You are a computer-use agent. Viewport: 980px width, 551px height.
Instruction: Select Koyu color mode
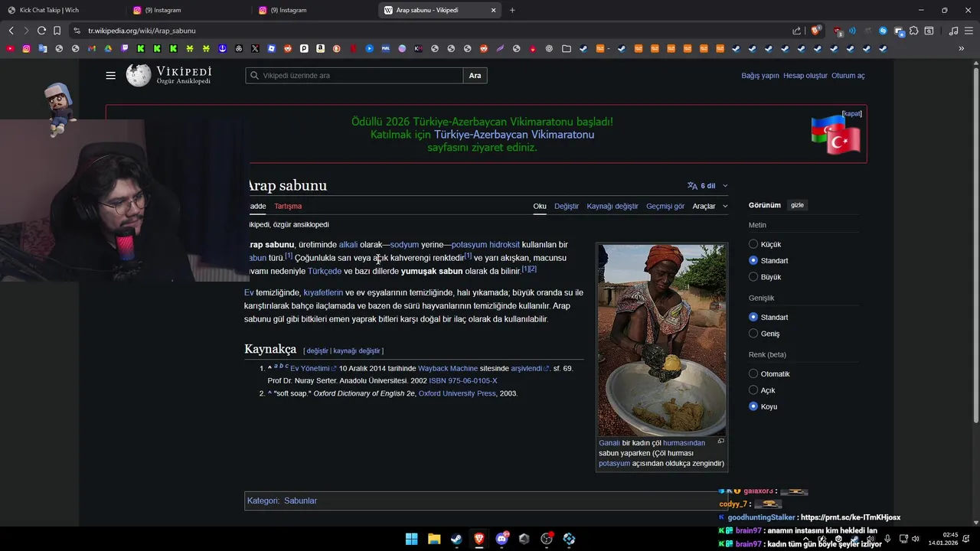(x=753, y=406)
